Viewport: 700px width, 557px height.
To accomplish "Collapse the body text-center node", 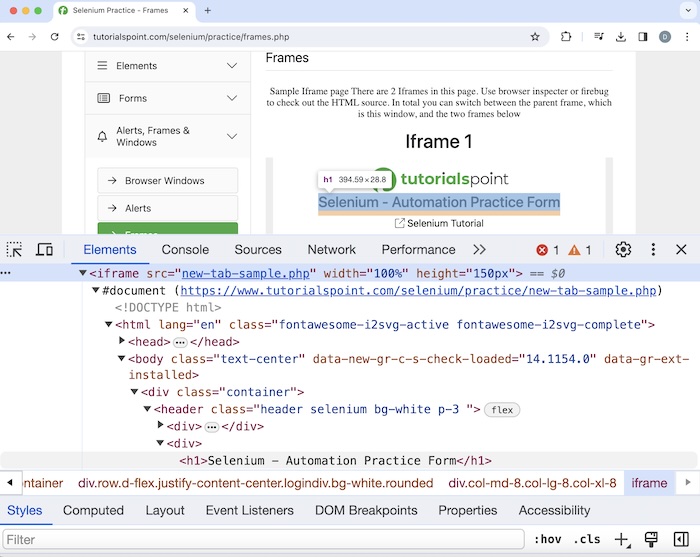I will [x=121, y=358].
